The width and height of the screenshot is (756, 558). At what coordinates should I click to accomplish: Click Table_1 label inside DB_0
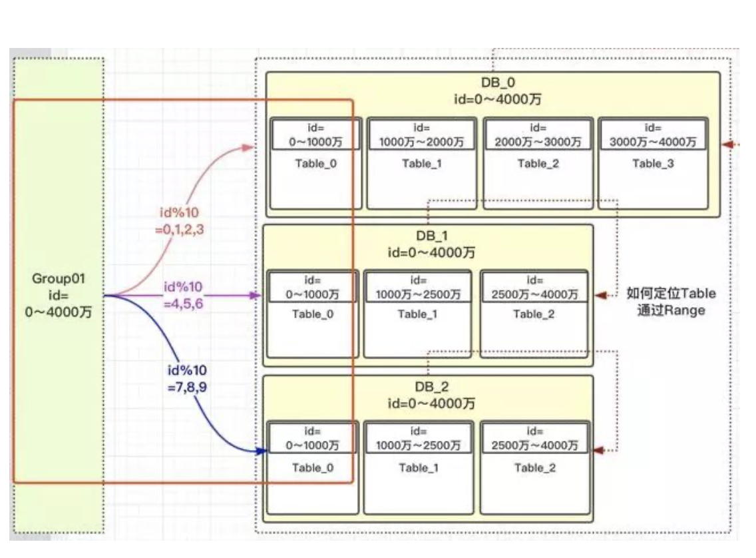point(421,163)
